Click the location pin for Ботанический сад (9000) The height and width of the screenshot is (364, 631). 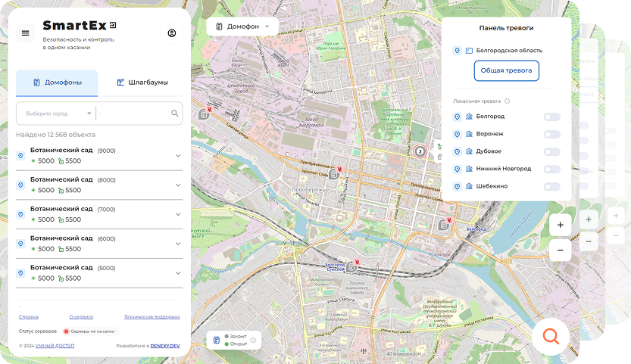pyautogui.click(x=20, y=156)
